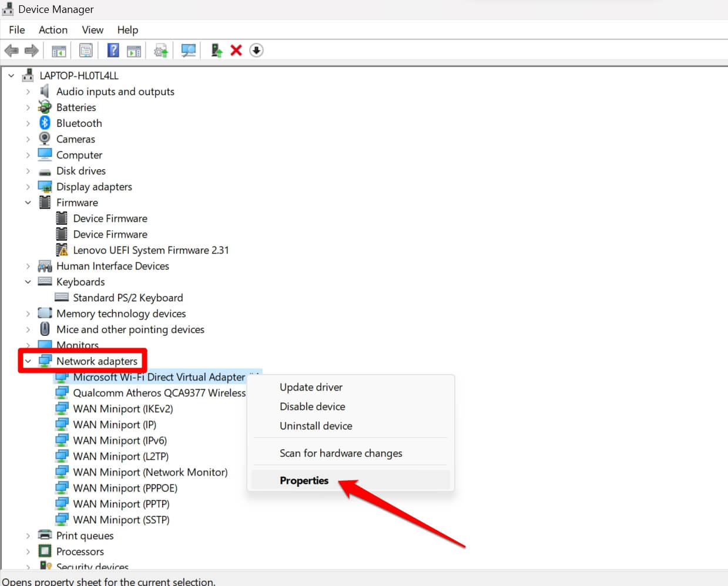Click the Human Interface Devices icon
The width and height of the screenshot is (728, 586).
(x=45, y=266)
